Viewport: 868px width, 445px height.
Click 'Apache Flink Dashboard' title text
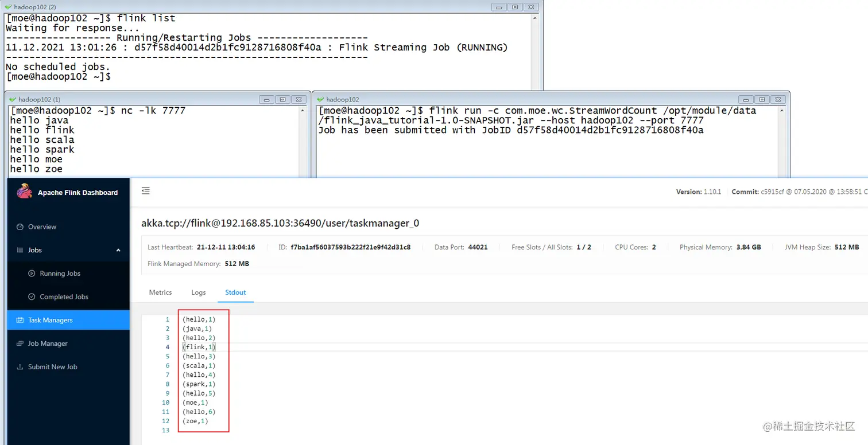coord(77,193)
